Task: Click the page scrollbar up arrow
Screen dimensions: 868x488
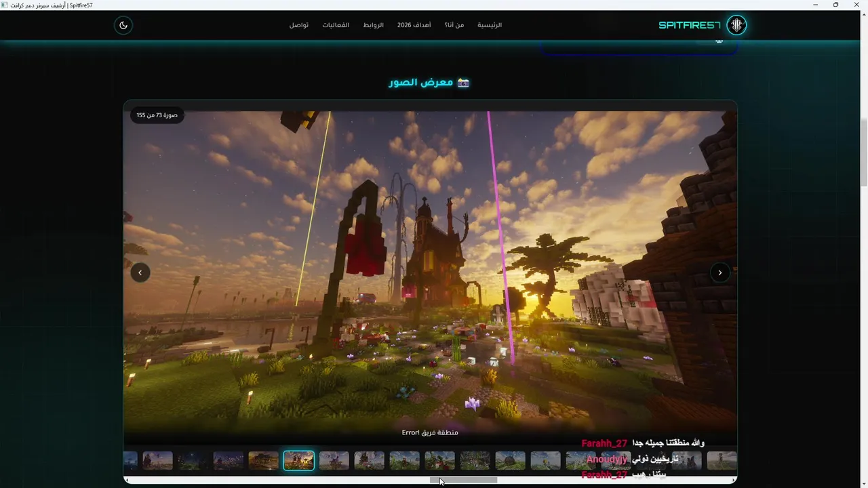Action: click(x=863, y=14)
